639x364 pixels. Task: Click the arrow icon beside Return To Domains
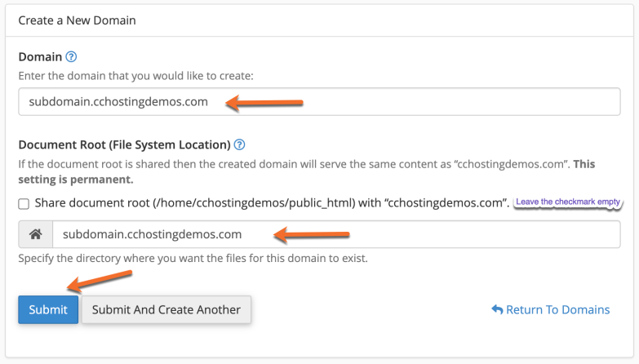click(x=497, y=310)
